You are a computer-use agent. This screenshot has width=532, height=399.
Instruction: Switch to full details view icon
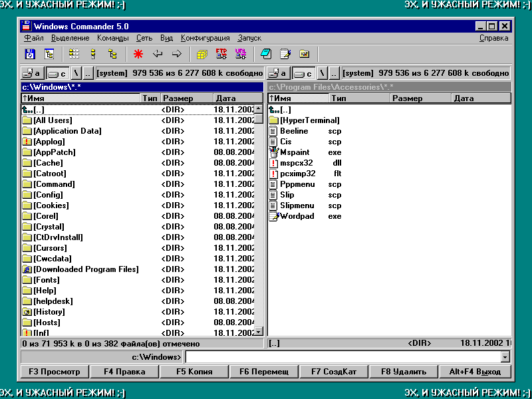pyautogui.click(x=93, y=54)
